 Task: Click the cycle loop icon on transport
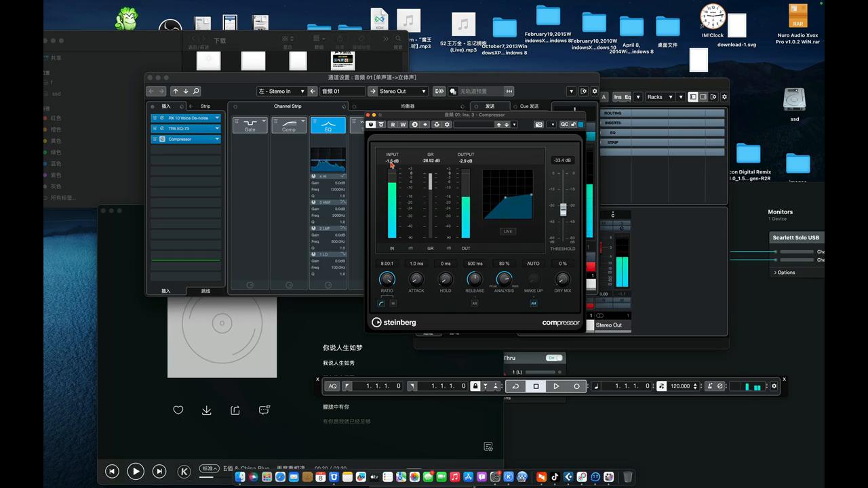[515, 386]
